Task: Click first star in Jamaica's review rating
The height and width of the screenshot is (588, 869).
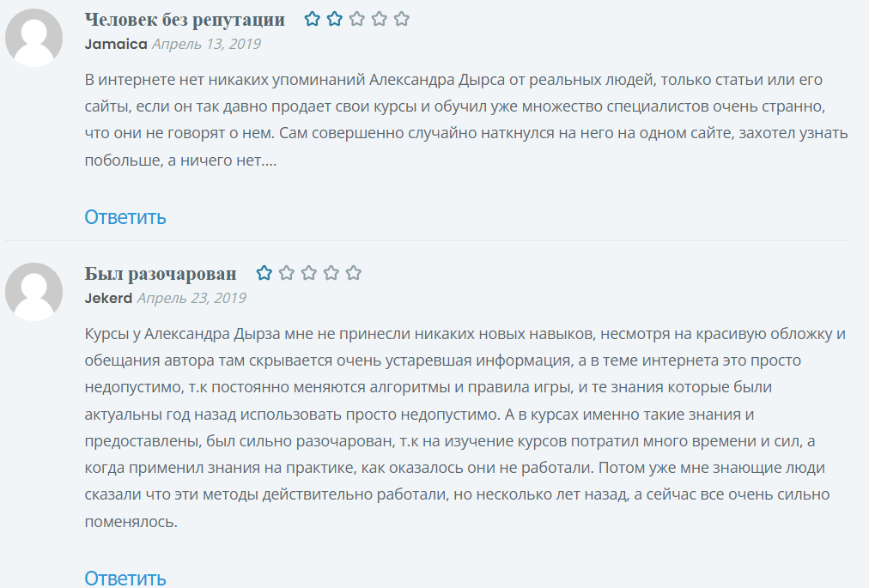Action: pos(312,19)
